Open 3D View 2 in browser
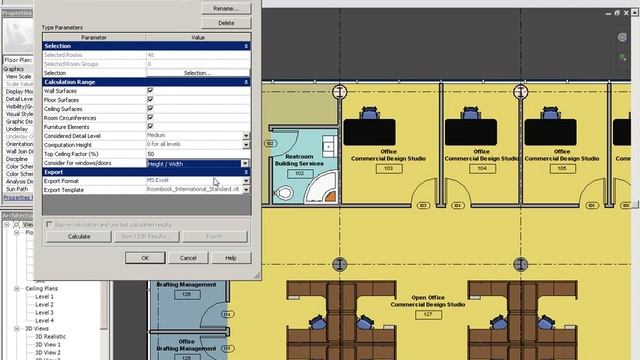 [47, 352]
